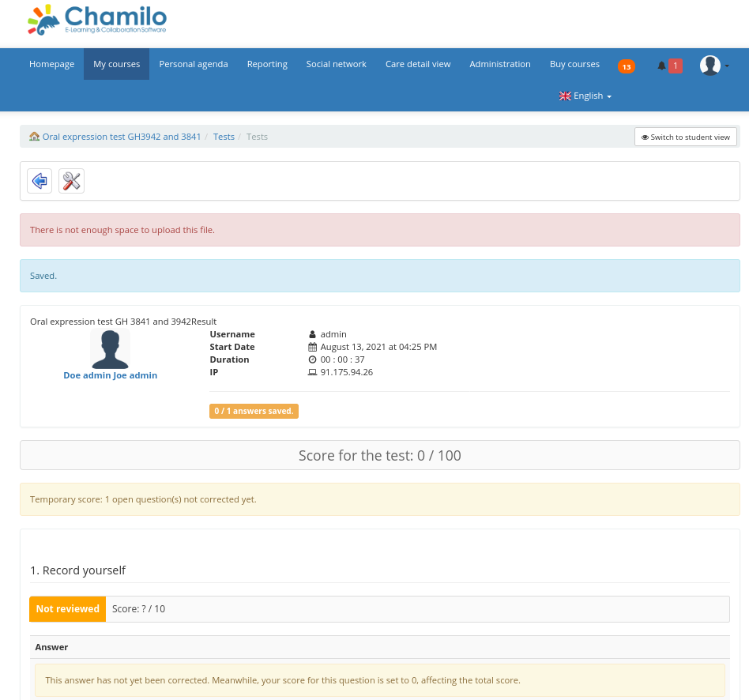This screenshot has height=700, width=749.
Task: Select the Reporting menu item
Action: coord(266,64)
